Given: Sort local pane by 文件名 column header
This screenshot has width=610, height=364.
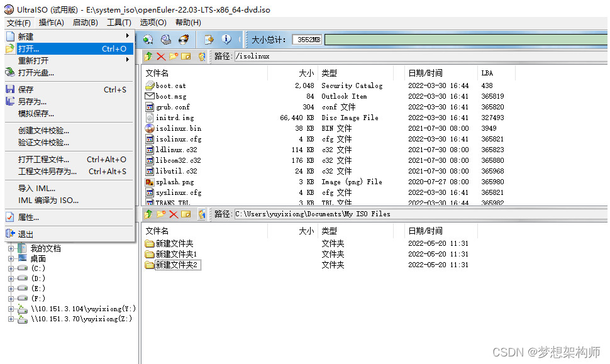Looking at the screenshot, I should coord(205,231).
